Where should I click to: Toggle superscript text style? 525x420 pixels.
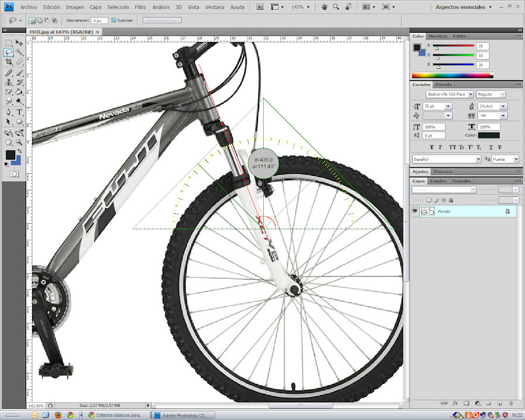[x=470, y=147]
